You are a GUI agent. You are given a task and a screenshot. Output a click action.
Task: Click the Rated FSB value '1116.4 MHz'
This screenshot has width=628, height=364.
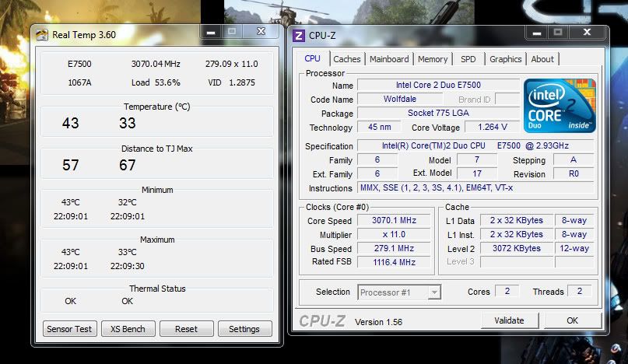pos(394,262)
